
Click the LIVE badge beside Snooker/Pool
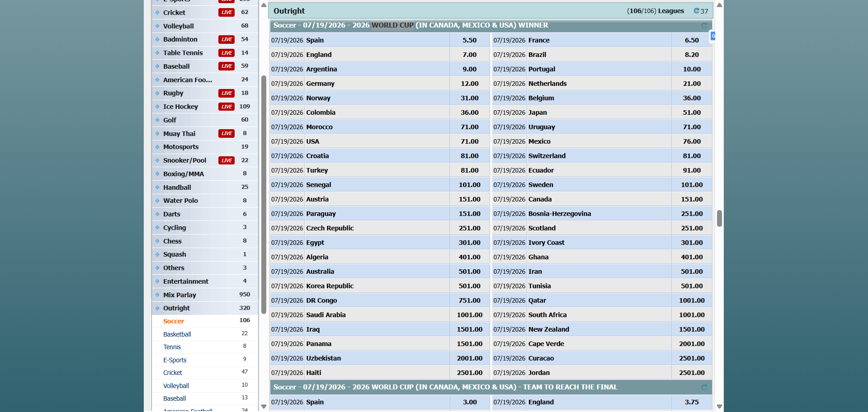click(x=226, y=160)
